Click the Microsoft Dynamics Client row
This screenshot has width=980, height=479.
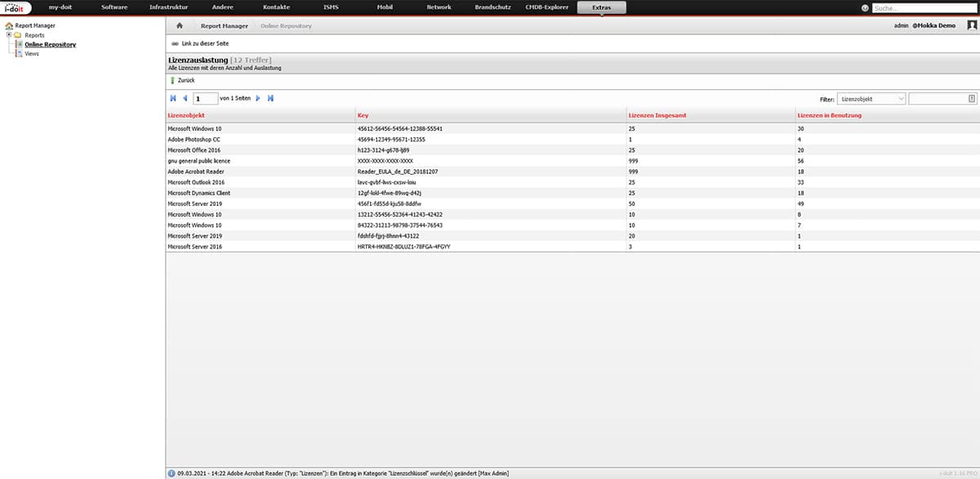pyautogui.click(x=572, y=193)
